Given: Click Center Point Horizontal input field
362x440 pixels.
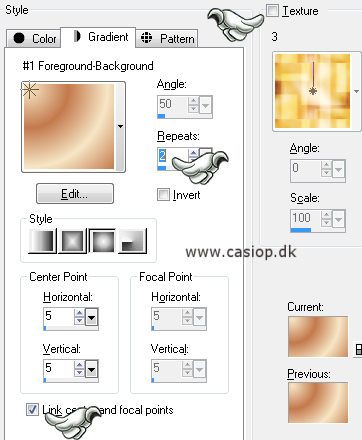Looking at the screenshot, I should (59, 317).
